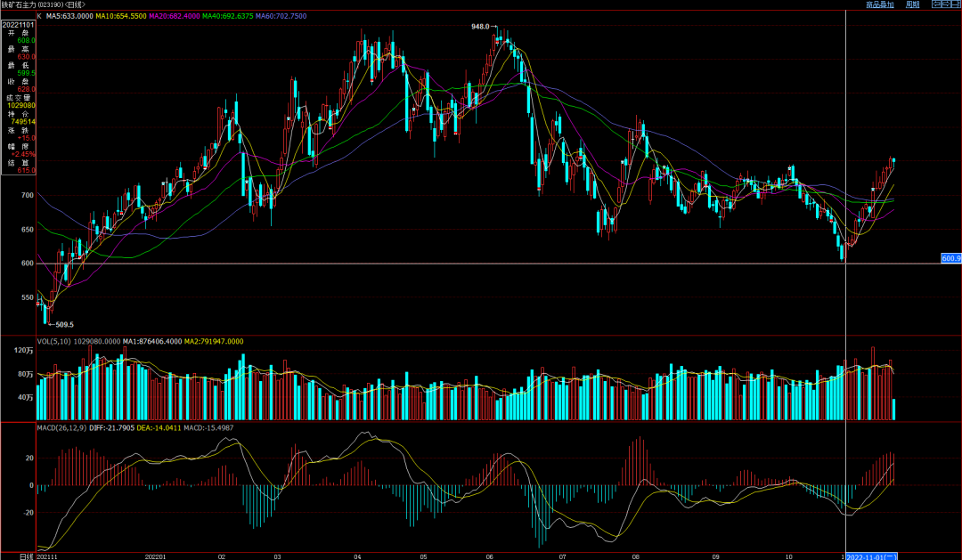Open the 商品叠加 overlay link
This screenshot has height=560, width=962.
(x=879, y=4)
